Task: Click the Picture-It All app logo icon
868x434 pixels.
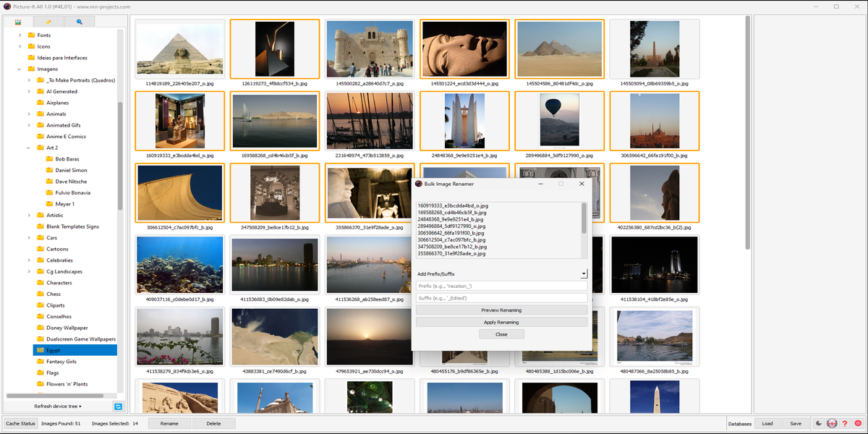Action: point(7,7)
